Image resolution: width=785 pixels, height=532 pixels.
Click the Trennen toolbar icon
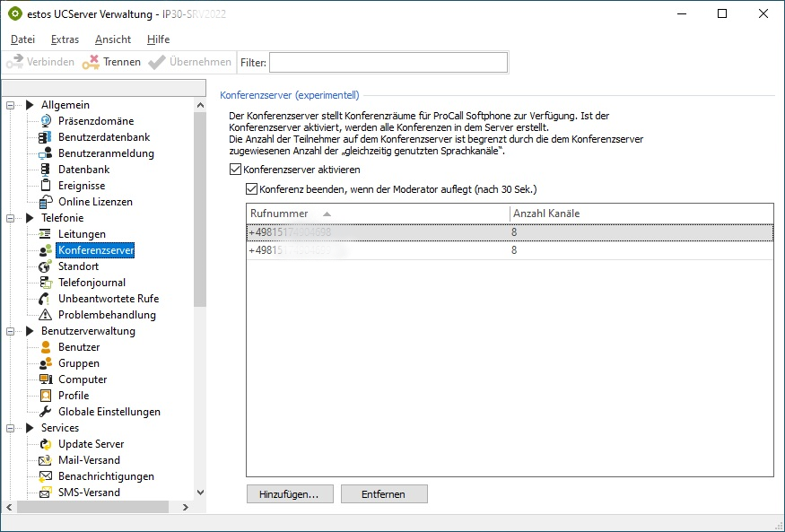pos(90,62)
